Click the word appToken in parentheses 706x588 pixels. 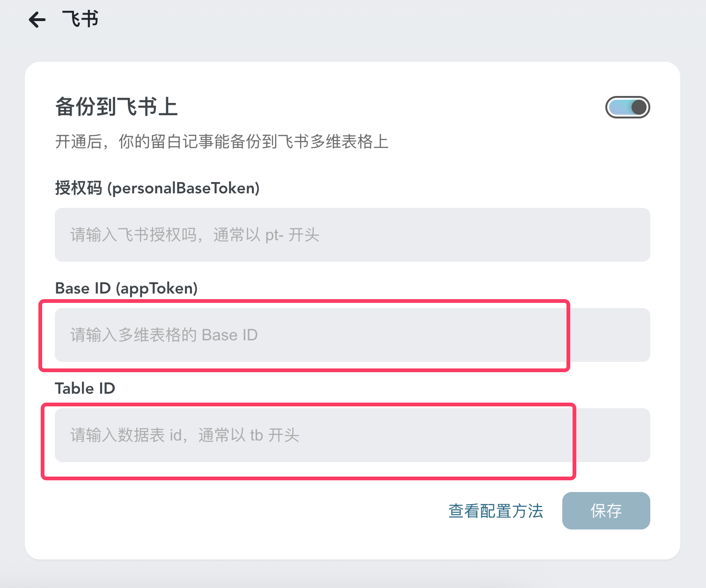point(156,288)
